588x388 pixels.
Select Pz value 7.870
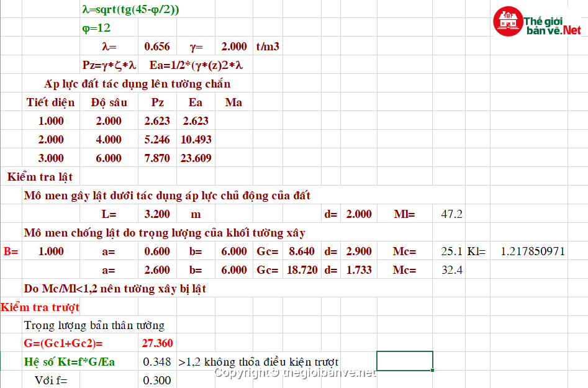(157, 158)
